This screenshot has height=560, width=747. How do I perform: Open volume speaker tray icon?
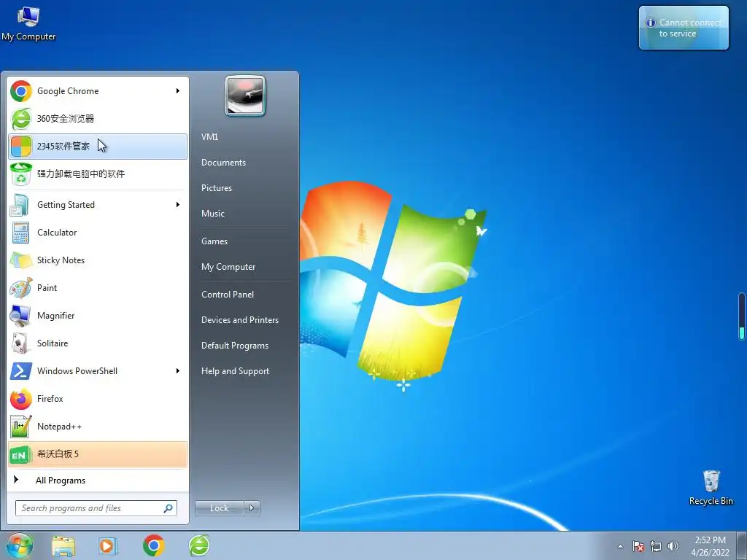pos(673,546)
